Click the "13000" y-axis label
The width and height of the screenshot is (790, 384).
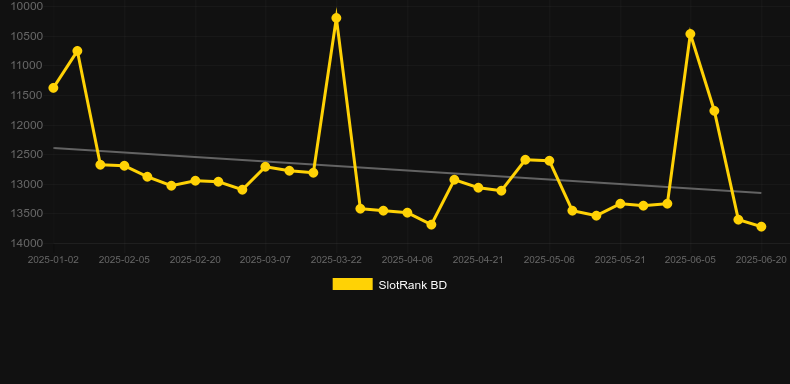tap(27, 184)
